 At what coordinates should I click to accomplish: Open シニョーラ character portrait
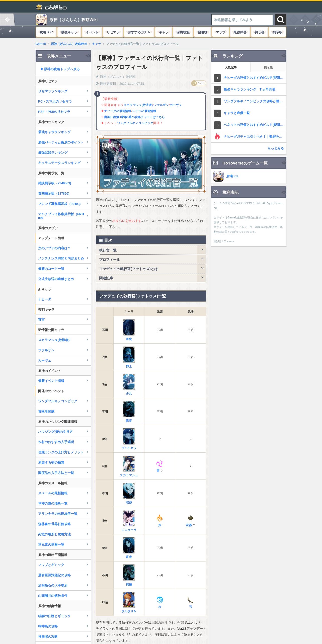click(x=129, y=518)
